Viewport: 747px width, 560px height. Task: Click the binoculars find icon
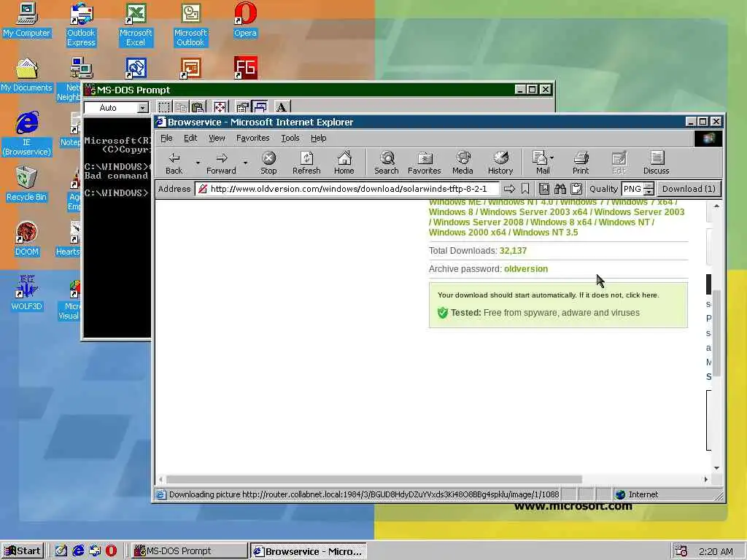560,189
